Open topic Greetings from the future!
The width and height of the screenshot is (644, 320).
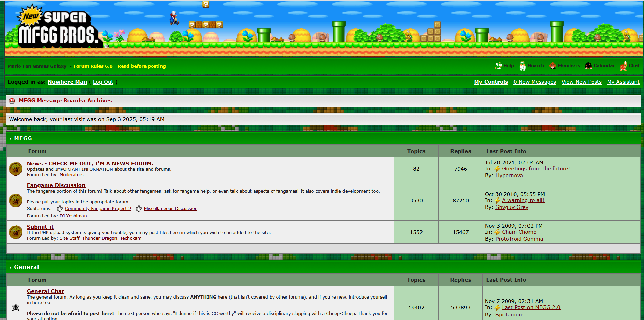coord(536,169)
